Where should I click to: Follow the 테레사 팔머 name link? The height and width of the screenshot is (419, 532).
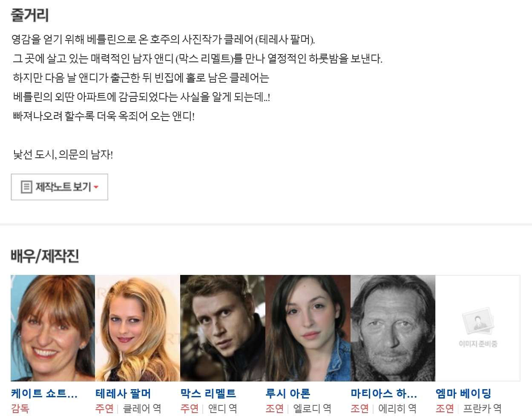[x=123, y=393]
